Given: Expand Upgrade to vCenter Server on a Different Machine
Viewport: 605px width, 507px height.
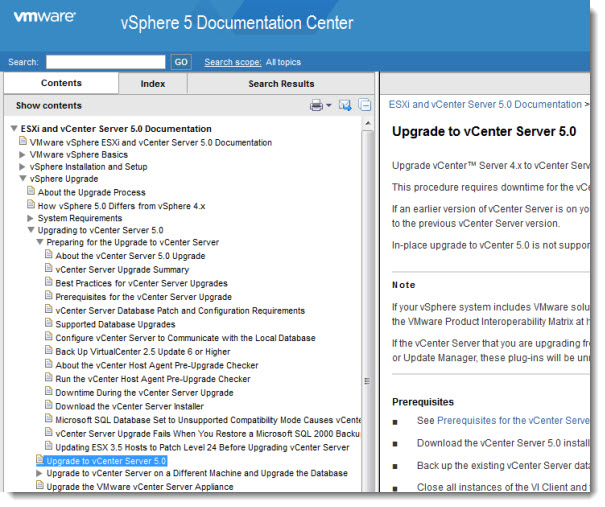Looking at the screenshot, I should (40, 475).
